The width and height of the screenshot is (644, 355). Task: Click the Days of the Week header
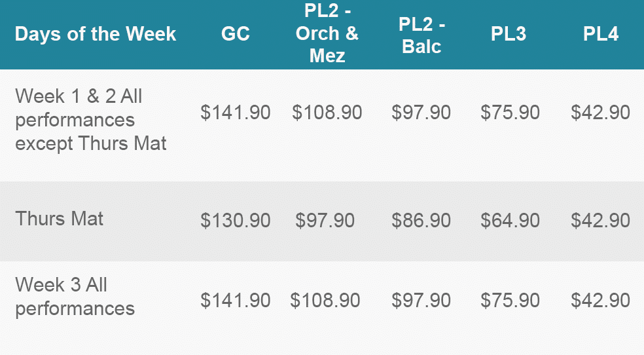pos(96,33)
